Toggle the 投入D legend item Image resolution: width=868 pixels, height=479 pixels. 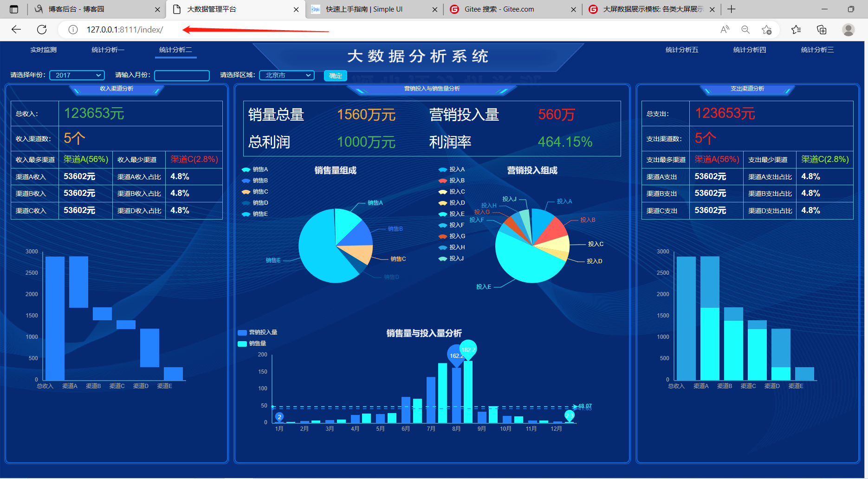pos(452,203)
